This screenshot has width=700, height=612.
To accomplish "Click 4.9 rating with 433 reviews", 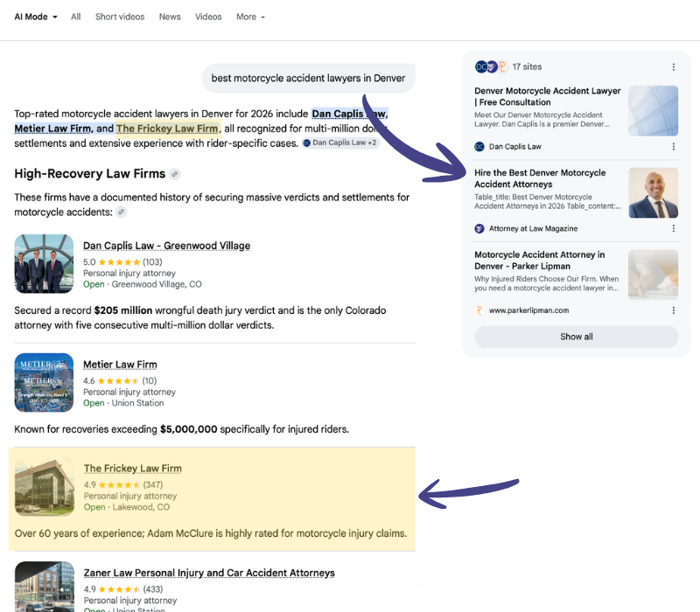I will pos(123,589).
